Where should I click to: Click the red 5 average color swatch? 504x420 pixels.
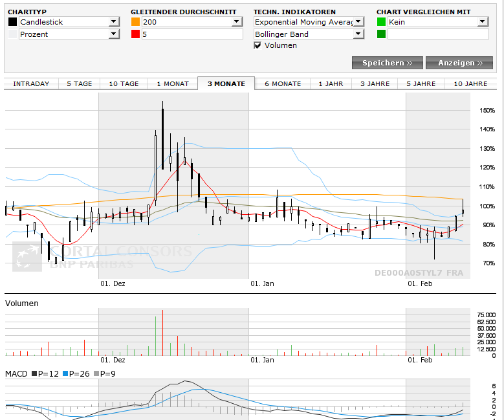click(136, 34)
